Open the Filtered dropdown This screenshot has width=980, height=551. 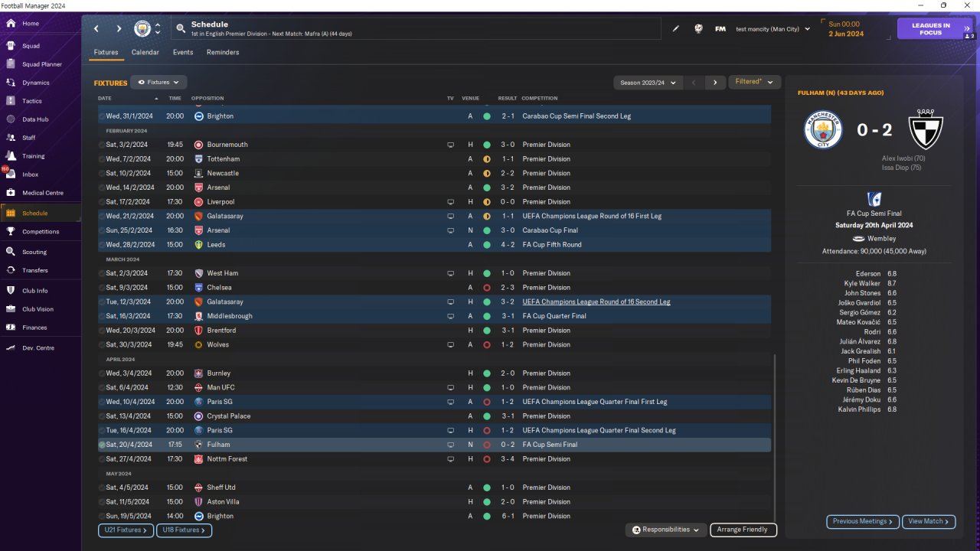[x=754, y=82]
